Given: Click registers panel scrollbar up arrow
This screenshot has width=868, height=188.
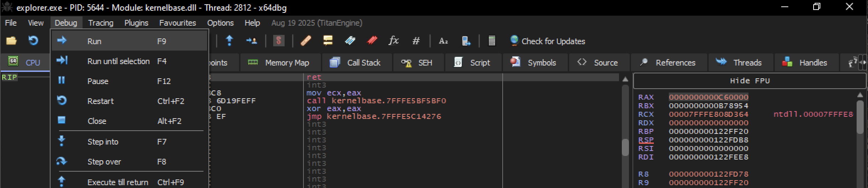Looking at the screenshot, I should pos(860,95).
